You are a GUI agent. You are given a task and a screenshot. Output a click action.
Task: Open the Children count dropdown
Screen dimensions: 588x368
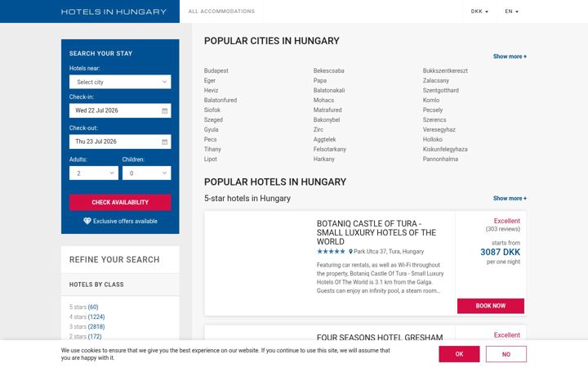[147, 173]
